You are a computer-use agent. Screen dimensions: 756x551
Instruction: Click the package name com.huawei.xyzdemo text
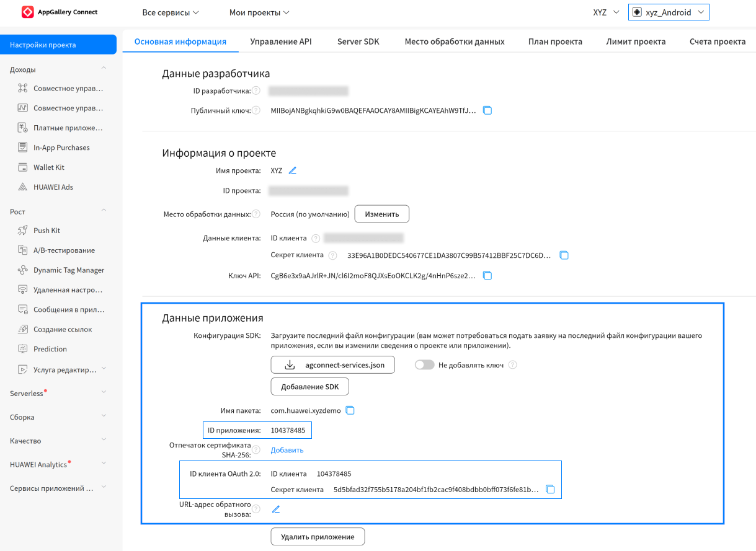306,410
